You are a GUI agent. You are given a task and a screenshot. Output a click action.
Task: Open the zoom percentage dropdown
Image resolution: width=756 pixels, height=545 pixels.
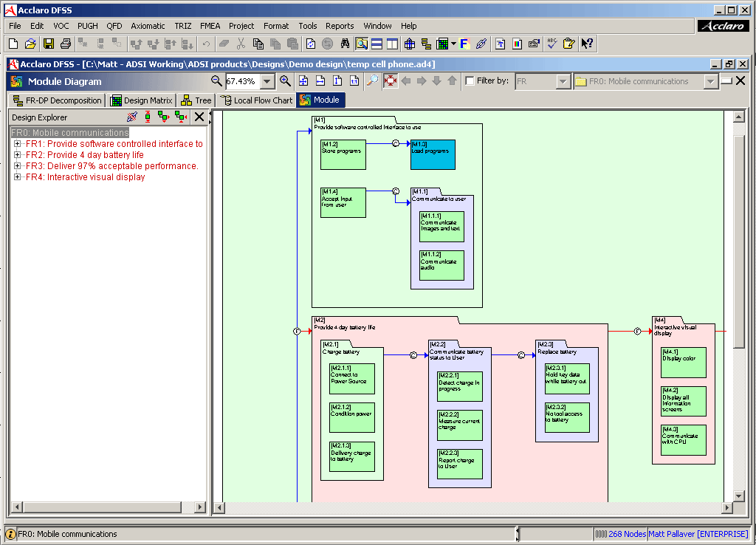[x=267, y=81]
